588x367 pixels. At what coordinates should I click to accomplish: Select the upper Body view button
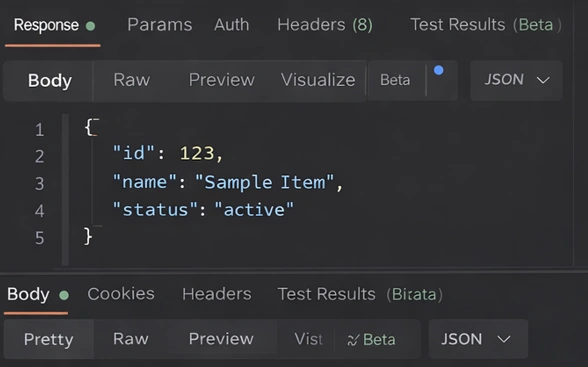coord(50,80)
